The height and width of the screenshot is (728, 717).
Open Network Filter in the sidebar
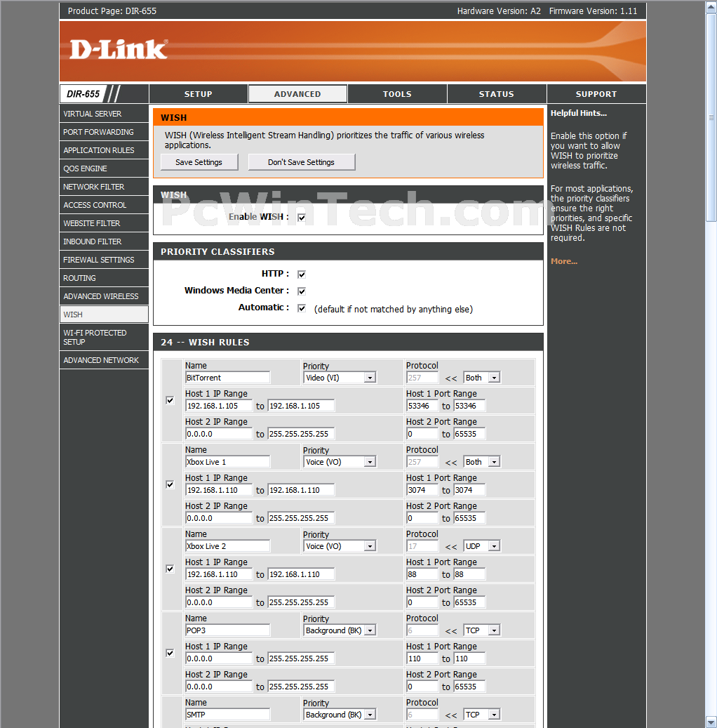click(104, 187)
